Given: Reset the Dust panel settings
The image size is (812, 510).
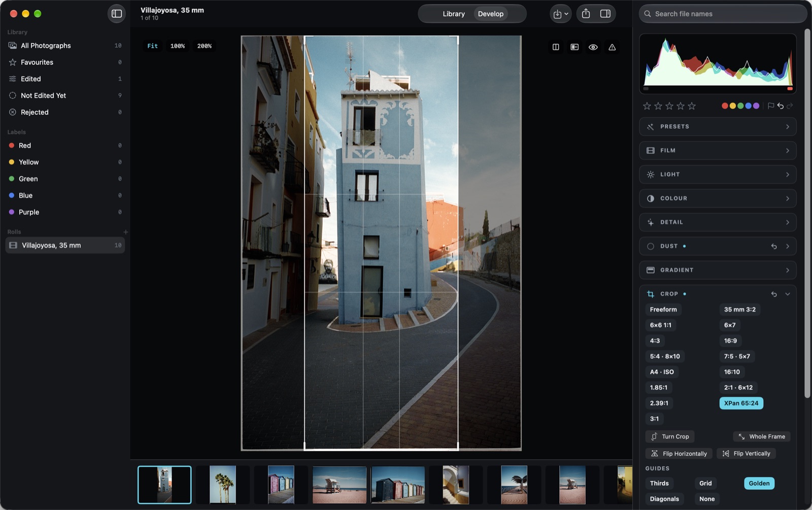Looking at the screenshot, I should tap(774, 246).
